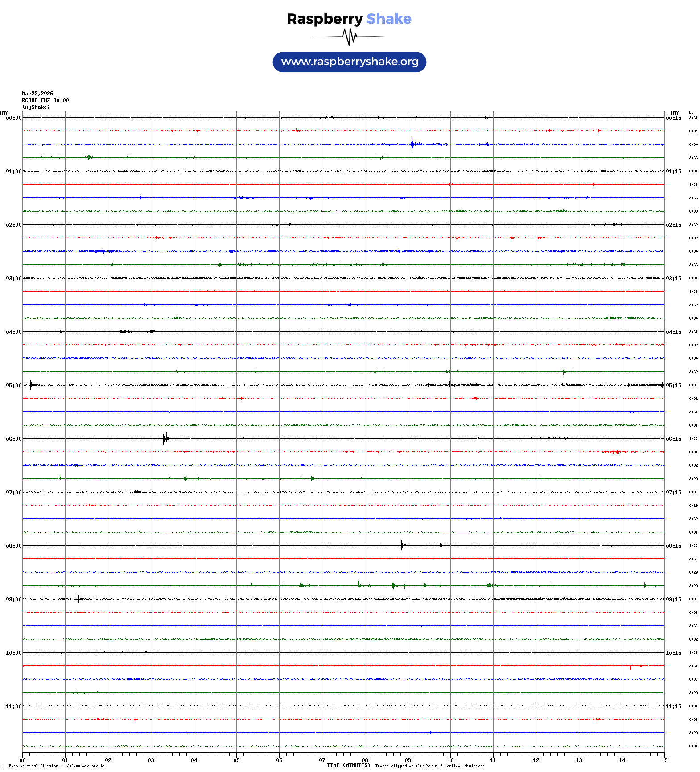This screenshot has width=700, height=772.
Task: Select the 07:00 hour label on left axis
Action: [13, 493]
